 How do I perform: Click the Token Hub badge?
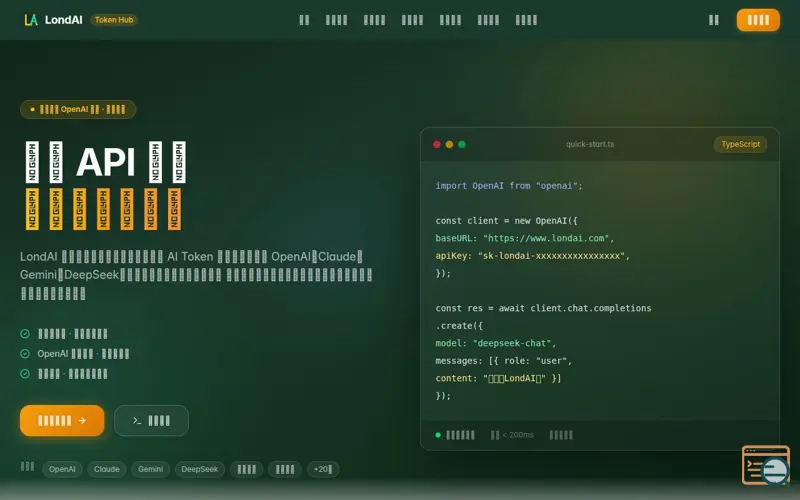tap(114, 20)
